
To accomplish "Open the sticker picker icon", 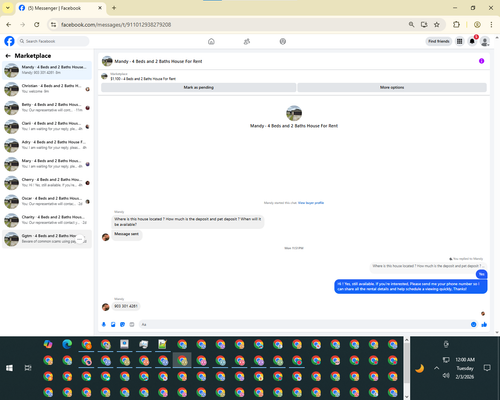I will [122, 324].
